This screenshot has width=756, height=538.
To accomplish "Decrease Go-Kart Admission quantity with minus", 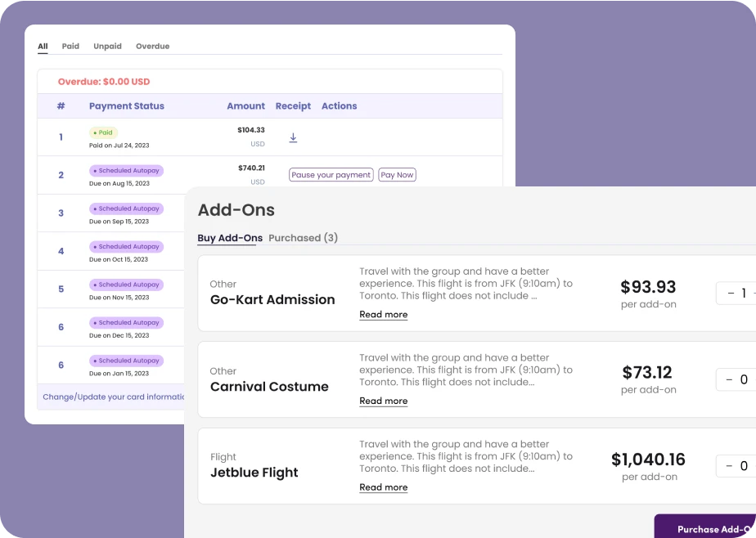I will [x=731, y=294].
